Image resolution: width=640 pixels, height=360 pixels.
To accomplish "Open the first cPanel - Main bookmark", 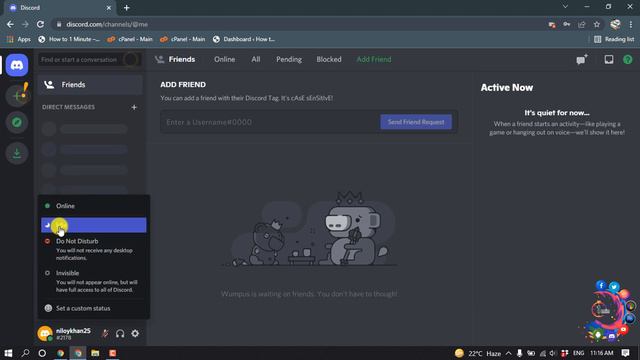I will (x=130, y=39).
